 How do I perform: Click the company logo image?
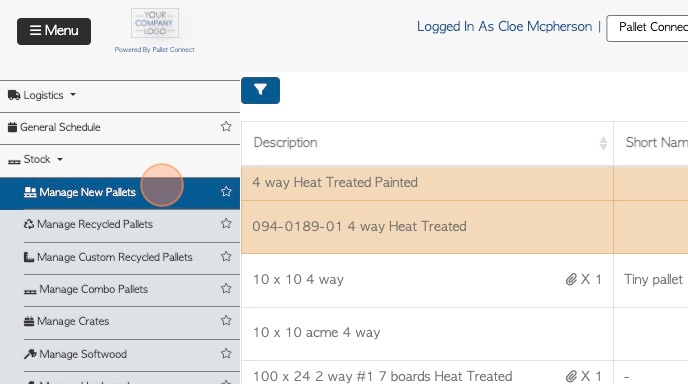point(155,23)
